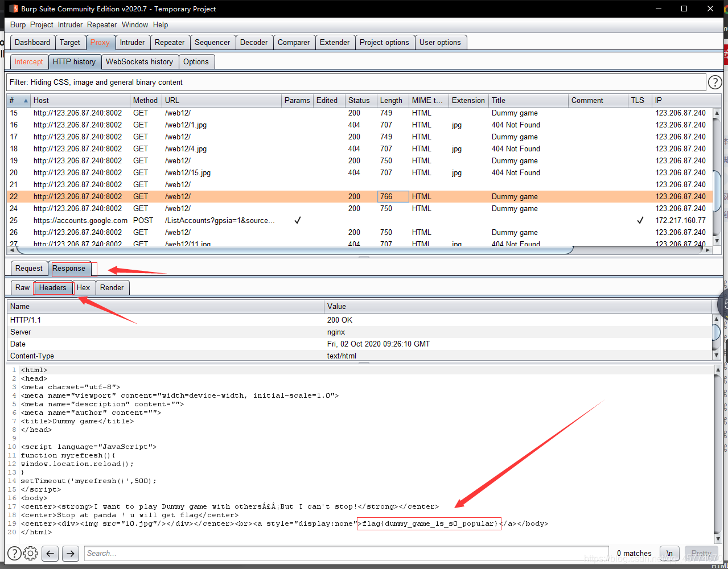Switch to Raw response view

[23, 287]
